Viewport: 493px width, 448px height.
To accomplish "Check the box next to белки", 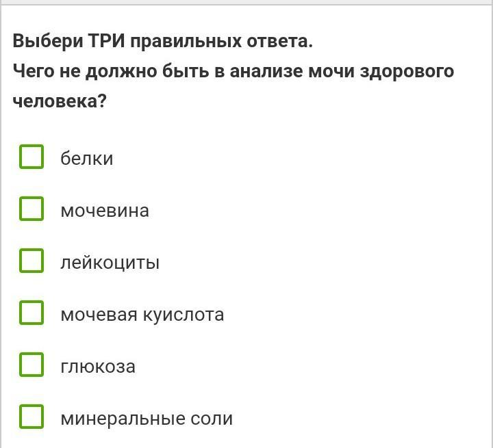I will [x=31, y=157].
